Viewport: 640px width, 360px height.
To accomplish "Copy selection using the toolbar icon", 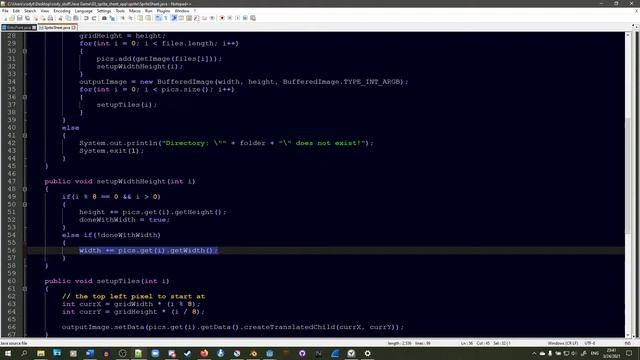I will click(68, 18).
